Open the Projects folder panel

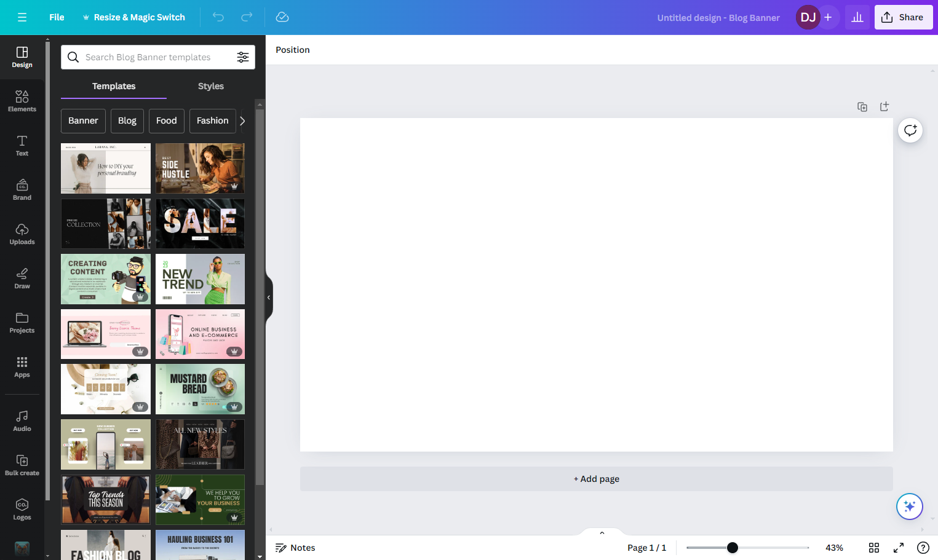coord(22,323)
